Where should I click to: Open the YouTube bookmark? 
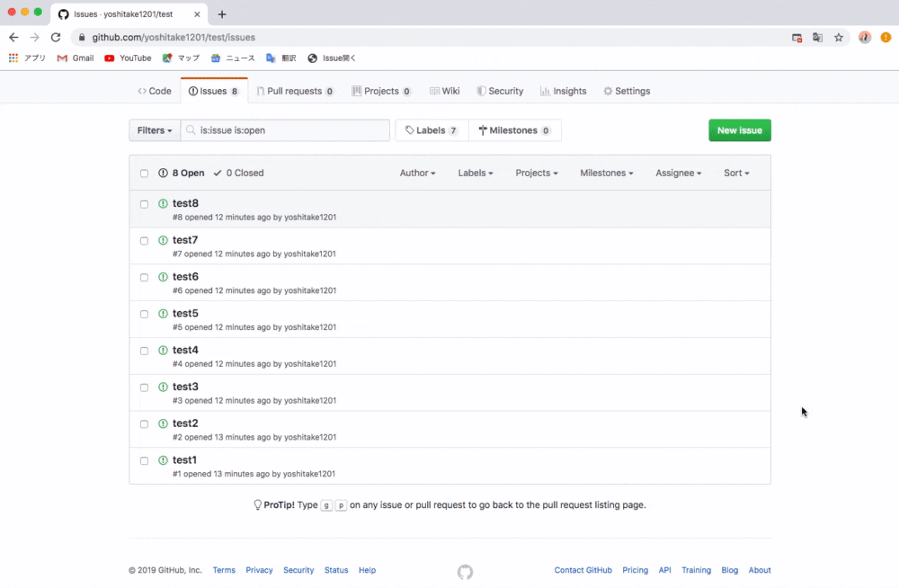128,58
